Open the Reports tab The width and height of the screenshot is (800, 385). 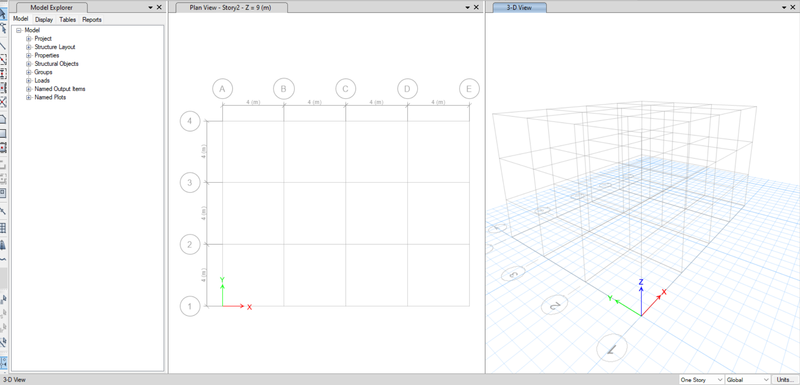point(92,19)
